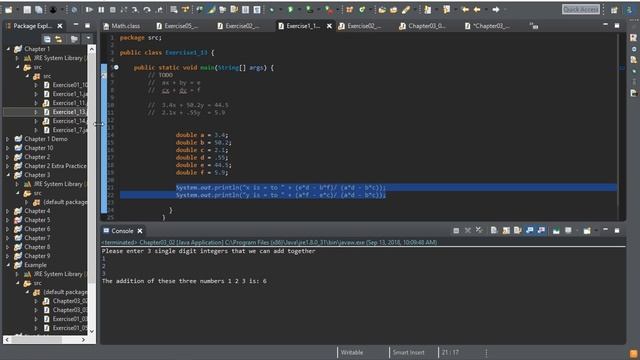Click the Save icon in the toolbar

(27, 9)
